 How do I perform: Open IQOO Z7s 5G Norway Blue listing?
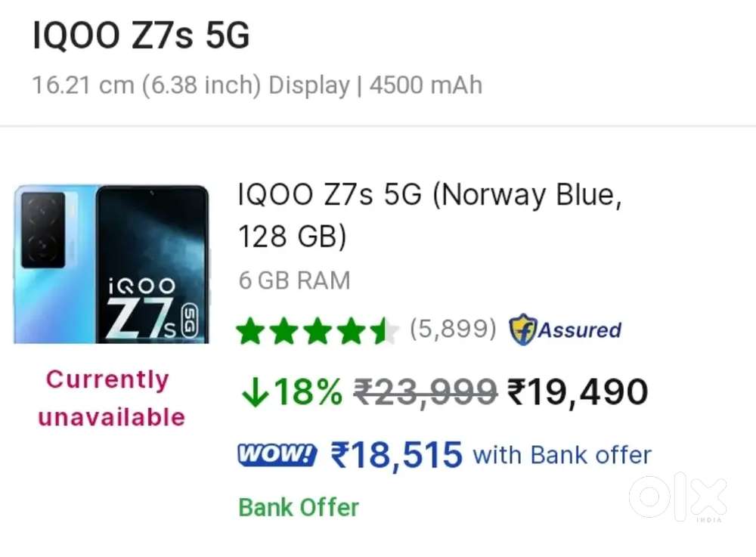coord(429,215)
